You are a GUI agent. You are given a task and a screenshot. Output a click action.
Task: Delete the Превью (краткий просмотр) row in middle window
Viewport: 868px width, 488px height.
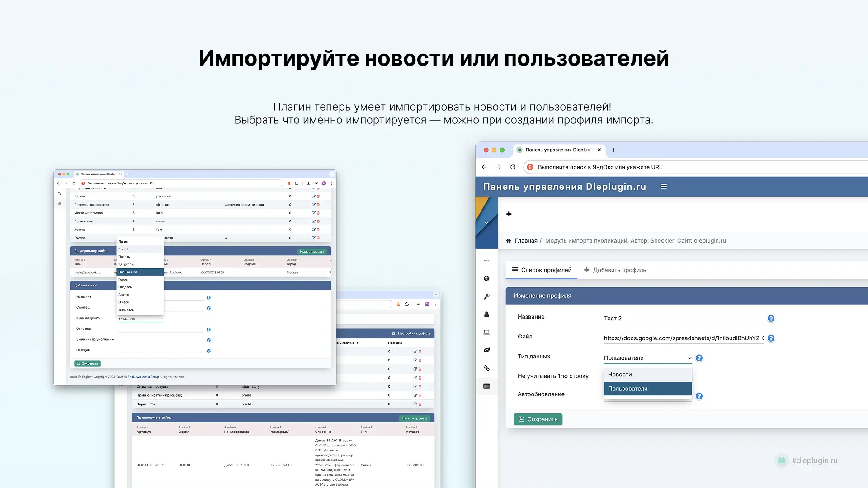(420, 395)
